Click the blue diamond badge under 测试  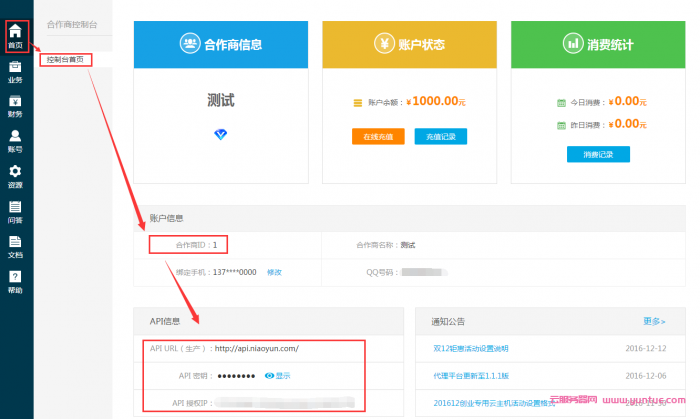tap(221, 134)
